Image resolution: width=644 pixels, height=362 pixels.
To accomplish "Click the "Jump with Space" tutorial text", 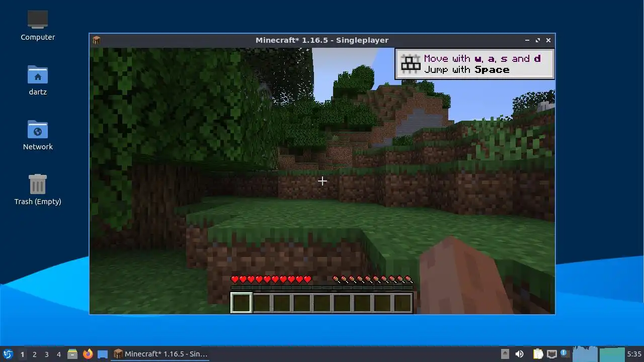I will (x=466, y=70).
